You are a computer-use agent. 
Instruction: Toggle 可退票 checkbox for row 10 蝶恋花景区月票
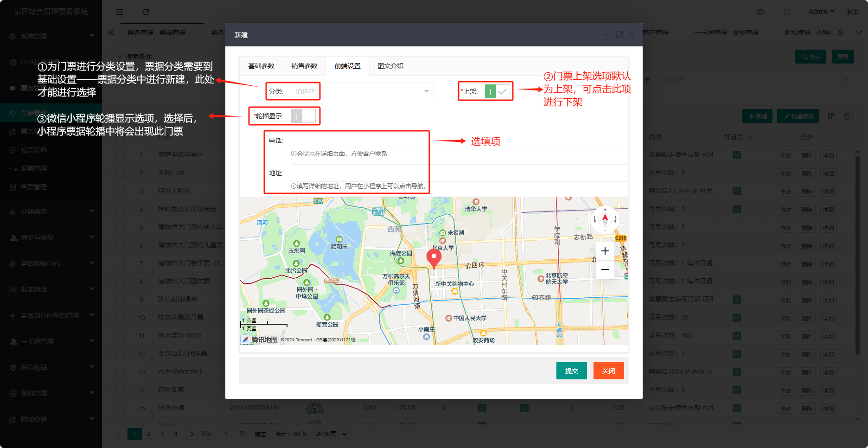(x=737, y=318)
